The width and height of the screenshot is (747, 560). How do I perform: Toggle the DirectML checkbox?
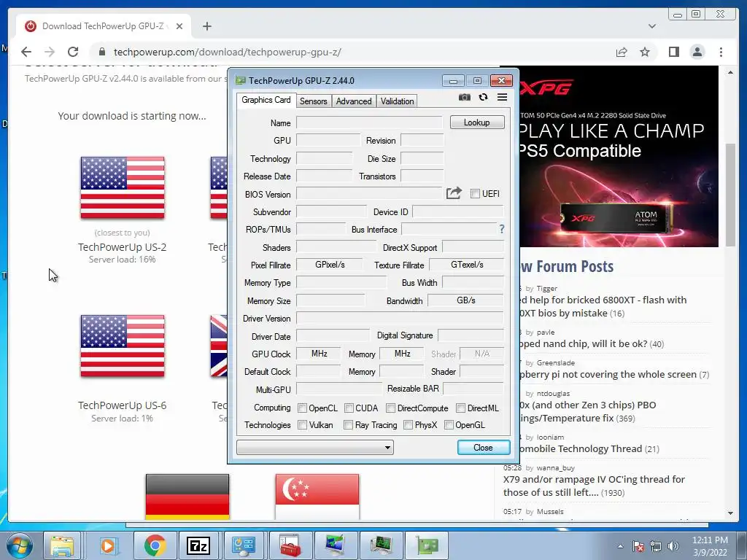coord(461,408)
